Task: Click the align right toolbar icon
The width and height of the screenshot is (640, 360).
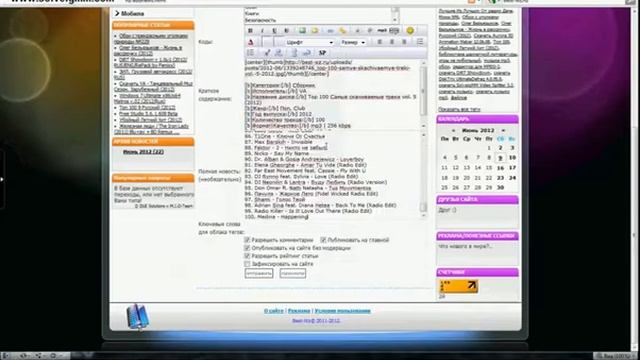Action: point(404,42)
